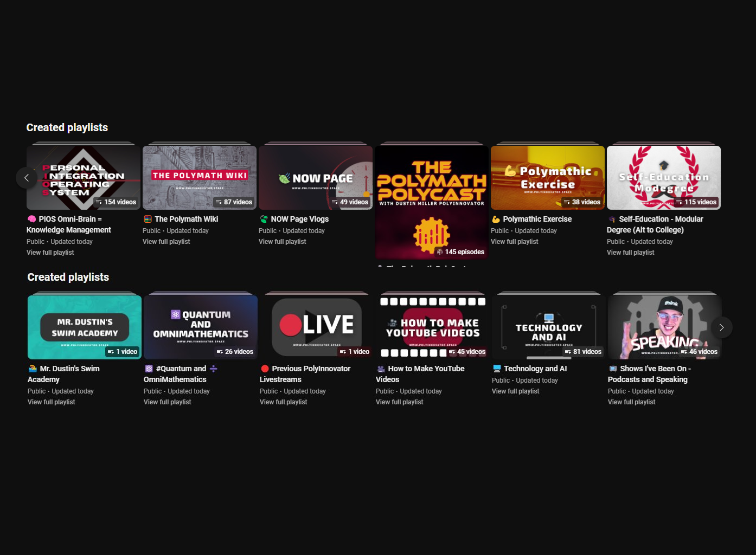Click leaf icon beside NOW Page Vlogs title

(264, 219)
